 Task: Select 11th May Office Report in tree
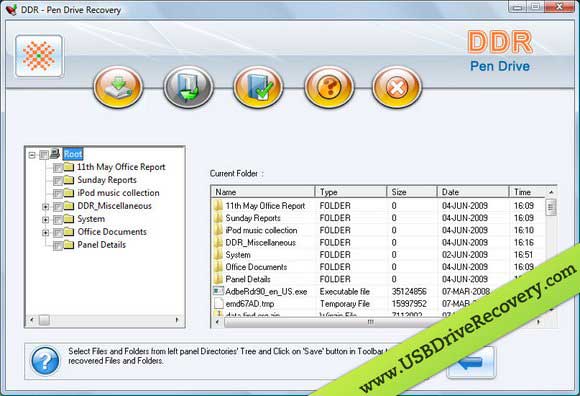pyautogui.click(x=121, y=167)
